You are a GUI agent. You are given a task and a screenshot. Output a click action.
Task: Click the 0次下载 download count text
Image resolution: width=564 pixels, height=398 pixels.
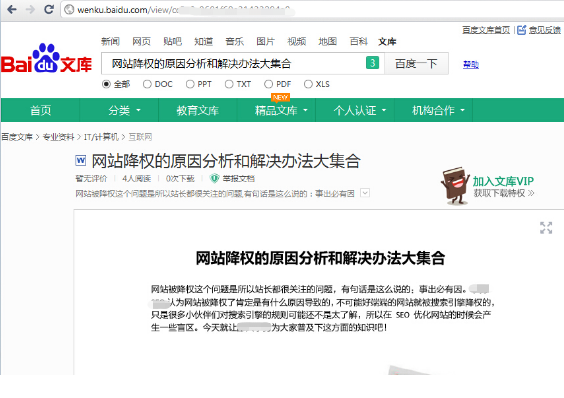[x=180, y=178]
